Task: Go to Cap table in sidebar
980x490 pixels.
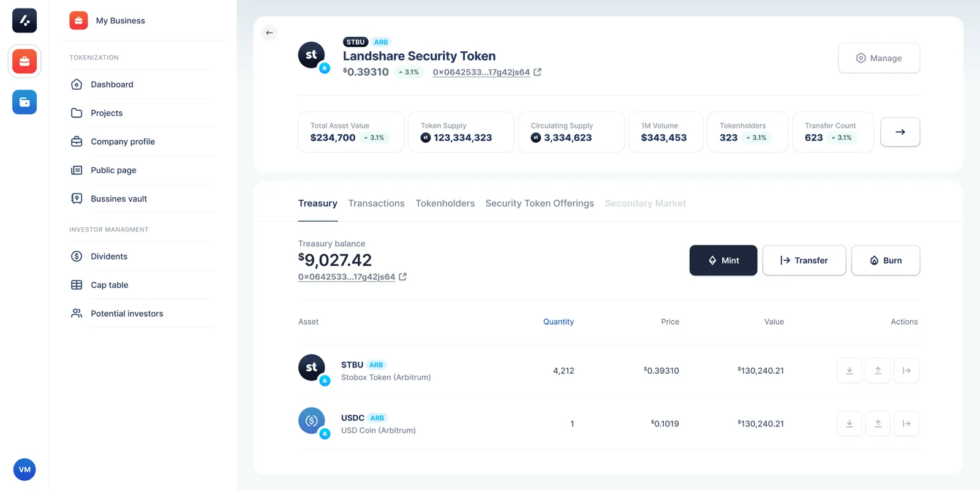Action: coord(110,285)
